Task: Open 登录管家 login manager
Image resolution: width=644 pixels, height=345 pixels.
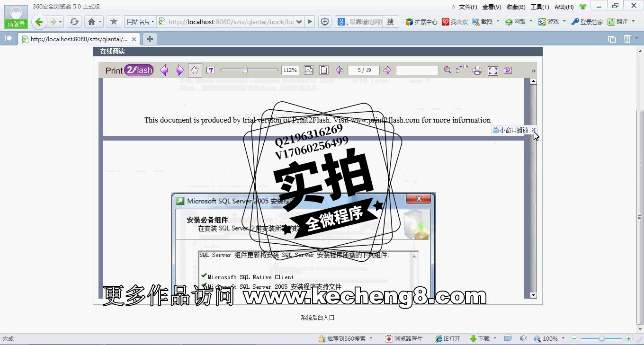Action: pos(587,22)
